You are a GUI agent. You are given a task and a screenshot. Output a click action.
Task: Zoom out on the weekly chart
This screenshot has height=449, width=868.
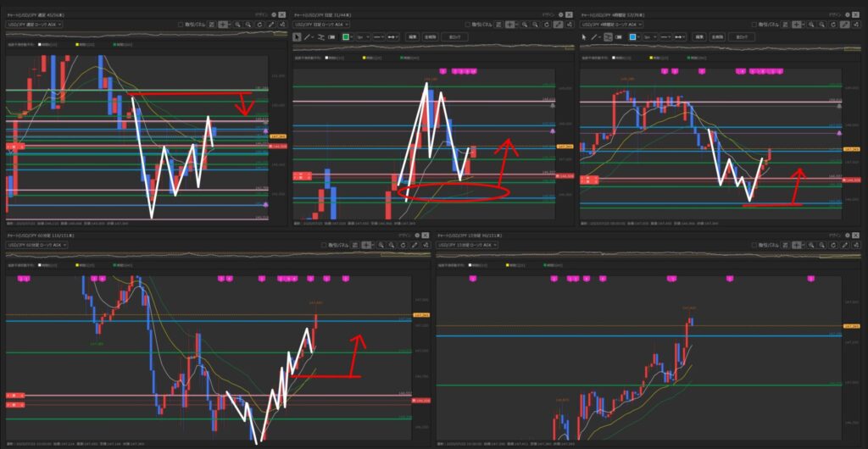pos(248,25)
